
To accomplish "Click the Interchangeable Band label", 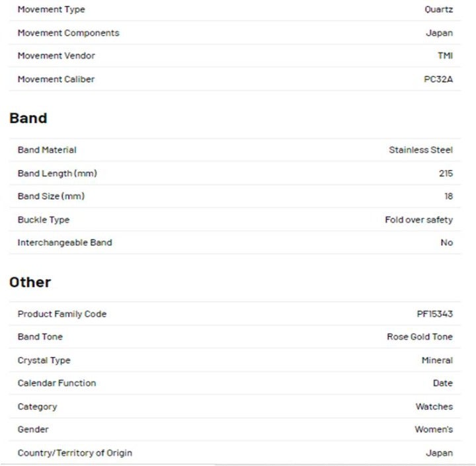I will (65, 243).
